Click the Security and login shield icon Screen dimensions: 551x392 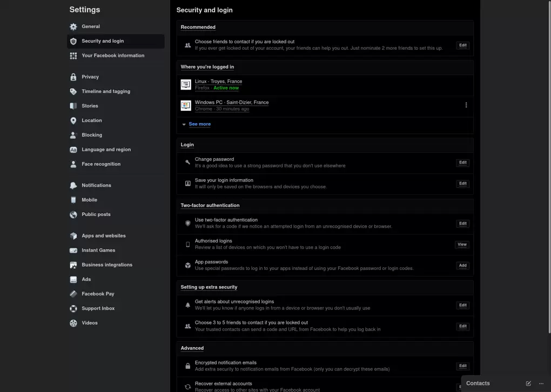click(x=73, y=41)
